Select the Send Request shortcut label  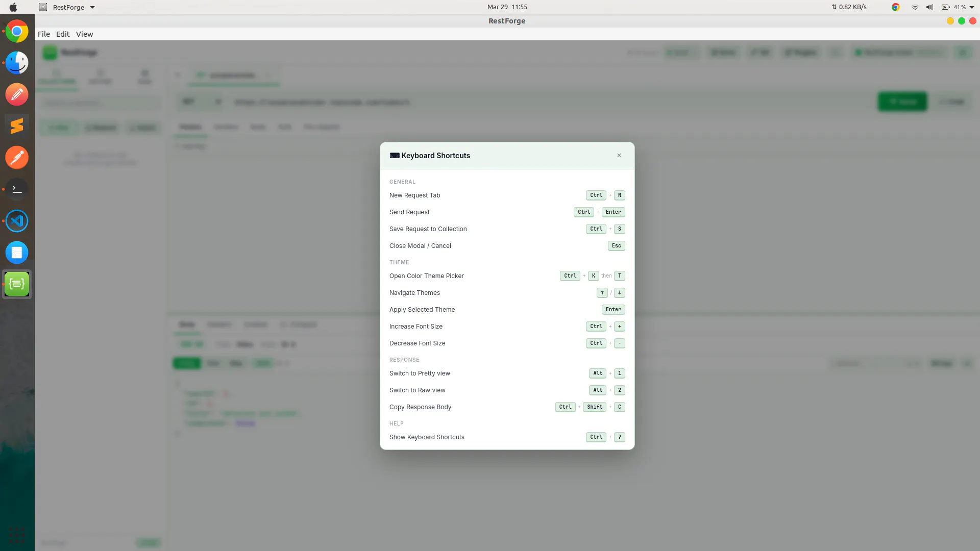(x=409, y=212)
